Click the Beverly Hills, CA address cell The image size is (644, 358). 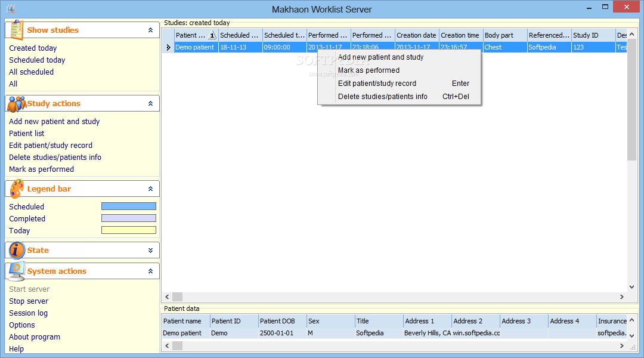(428, 333)
